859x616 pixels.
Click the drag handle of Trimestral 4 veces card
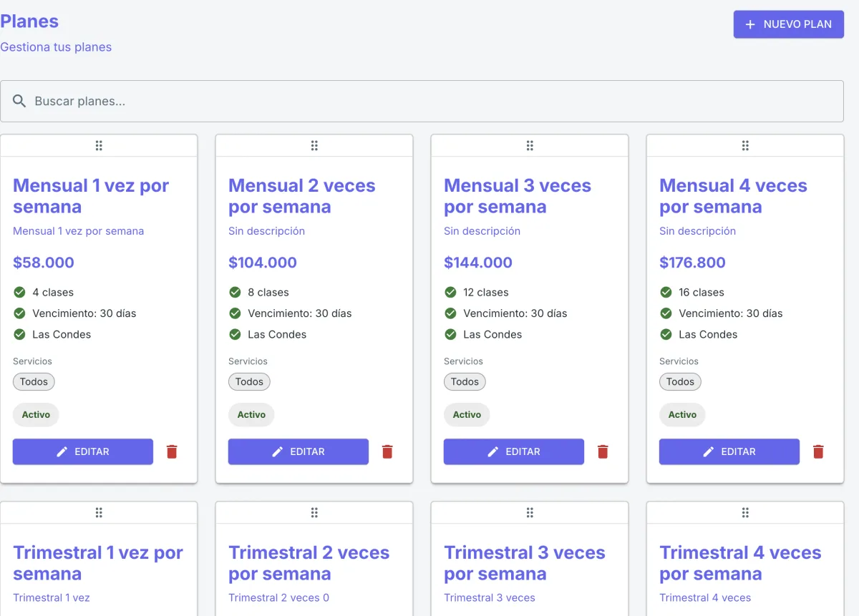[x=745, y=513]
